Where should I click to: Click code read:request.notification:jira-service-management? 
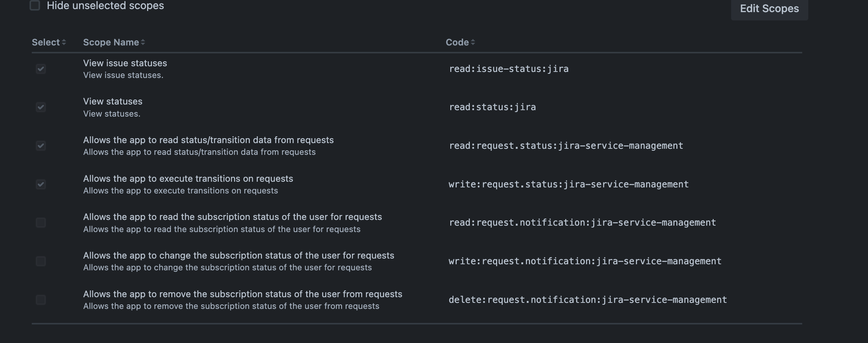pos(582,223)
